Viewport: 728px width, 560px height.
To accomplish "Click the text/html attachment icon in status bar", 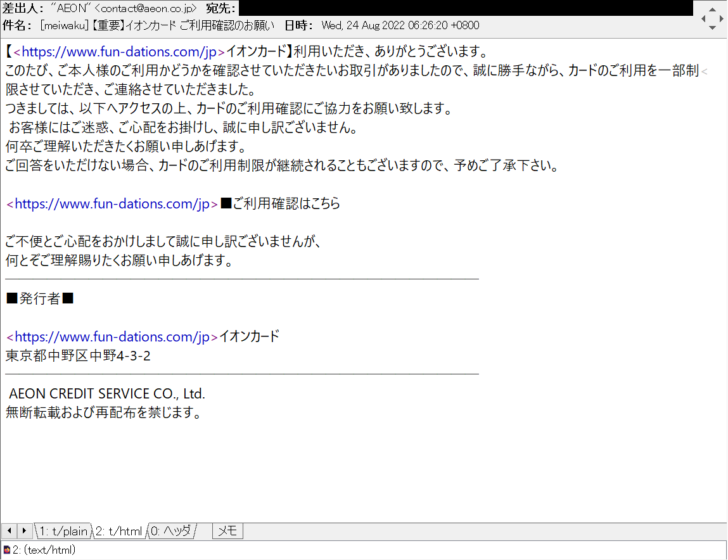I will coord(6,550).
